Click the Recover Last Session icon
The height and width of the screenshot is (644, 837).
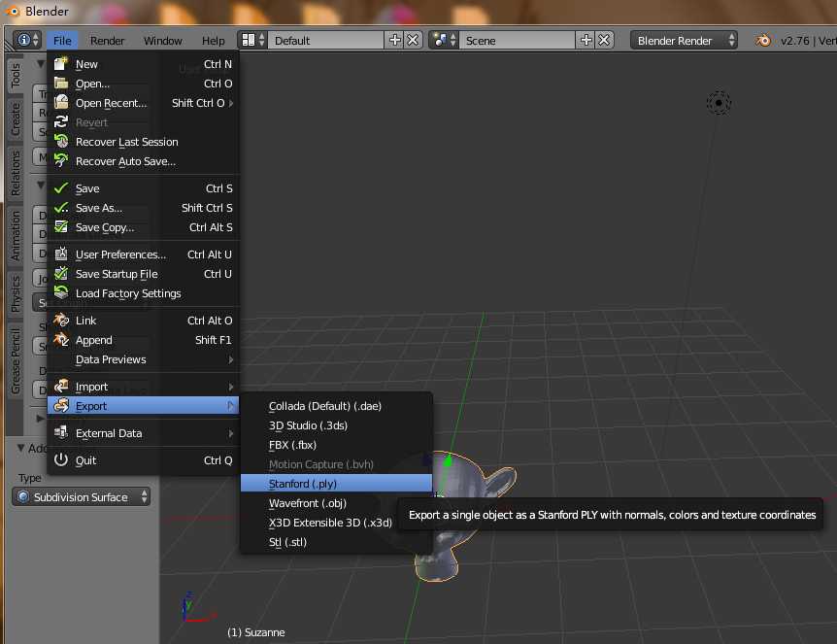pos(61,142)
